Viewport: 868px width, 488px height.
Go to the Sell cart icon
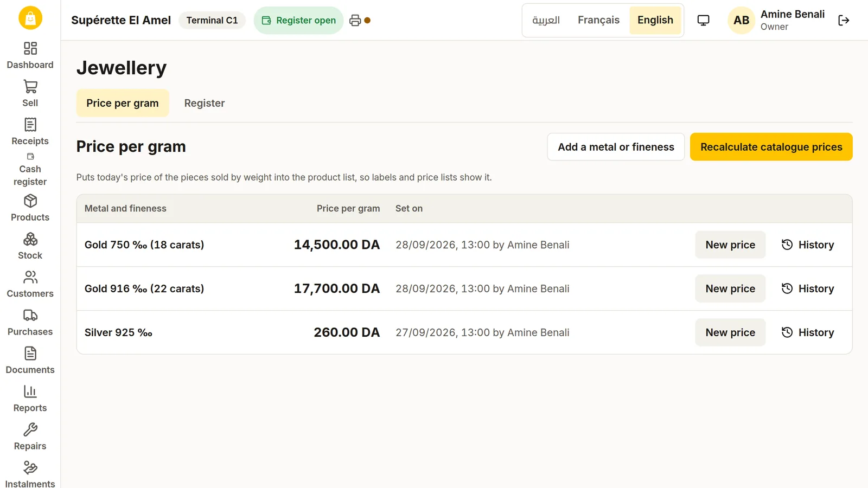(x=30, y=87)
